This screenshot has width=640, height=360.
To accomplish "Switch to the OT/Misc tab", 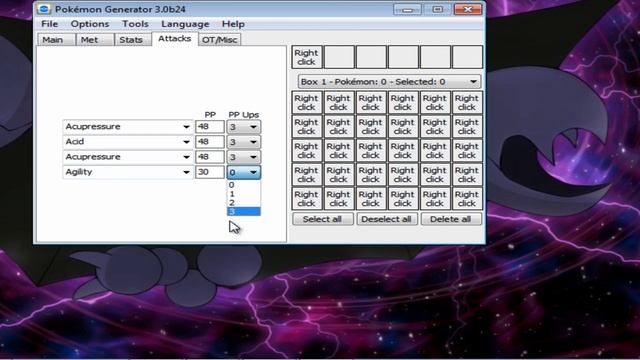I will tap(220, 40).
